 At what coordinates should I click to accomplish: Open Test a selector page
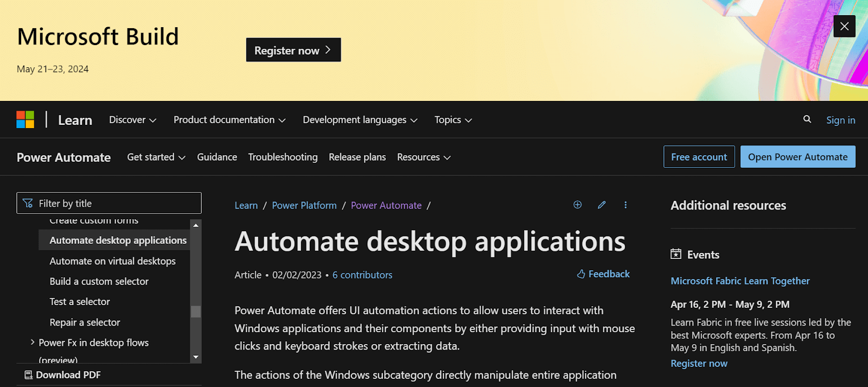pyautogui.click(x=80, y=302)
